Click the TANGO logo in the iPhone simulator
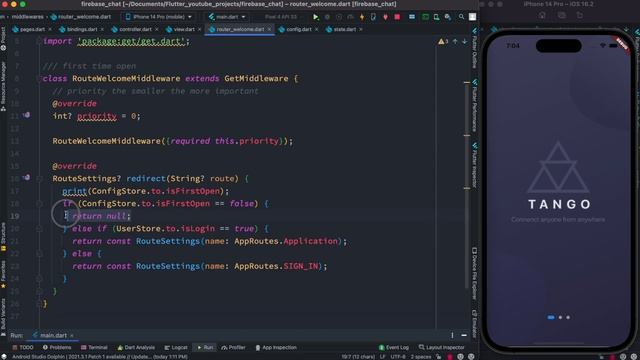Viewport: 640px width, 360px height. click(558, 176)
